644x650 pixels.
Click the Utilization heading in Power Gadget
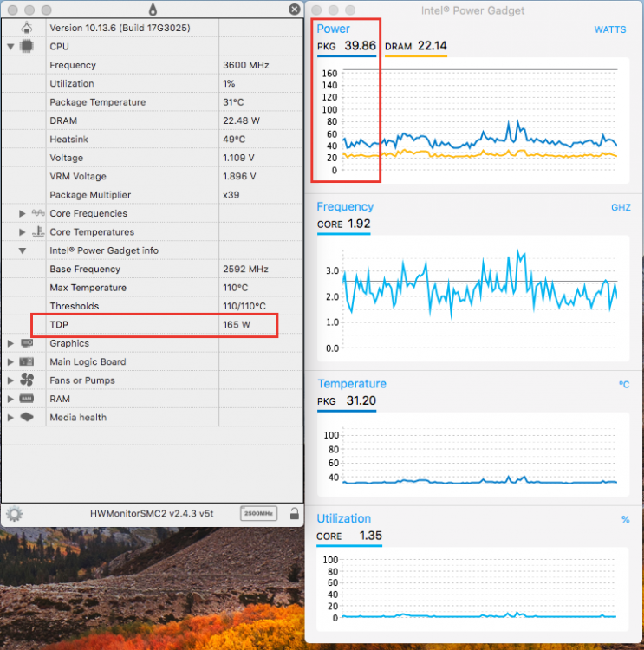(344, 518)
